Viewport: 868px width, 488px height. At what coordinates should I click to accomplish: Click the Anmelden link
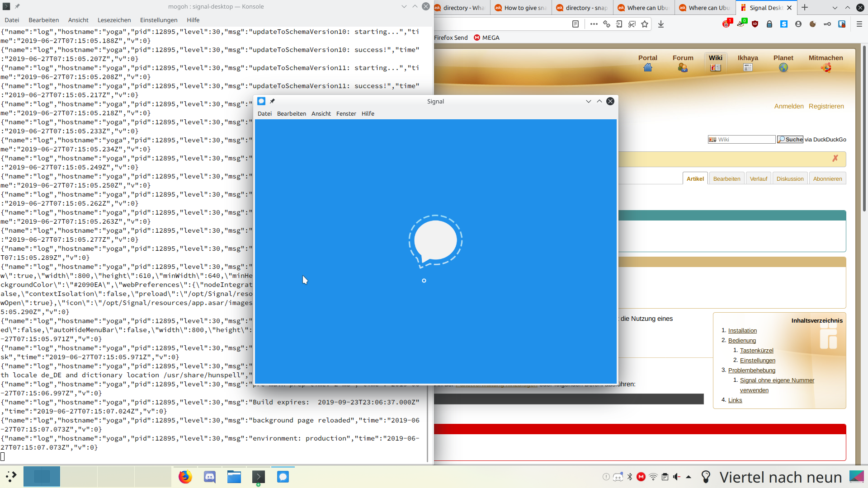(789, 106)
